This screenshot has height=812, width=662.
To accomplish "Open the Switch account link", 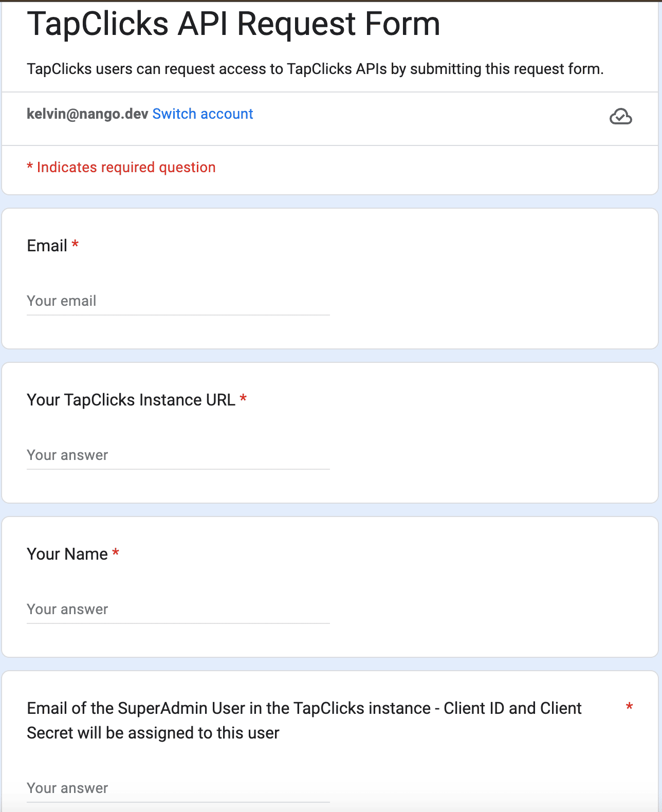I will [x=203, y=114].
